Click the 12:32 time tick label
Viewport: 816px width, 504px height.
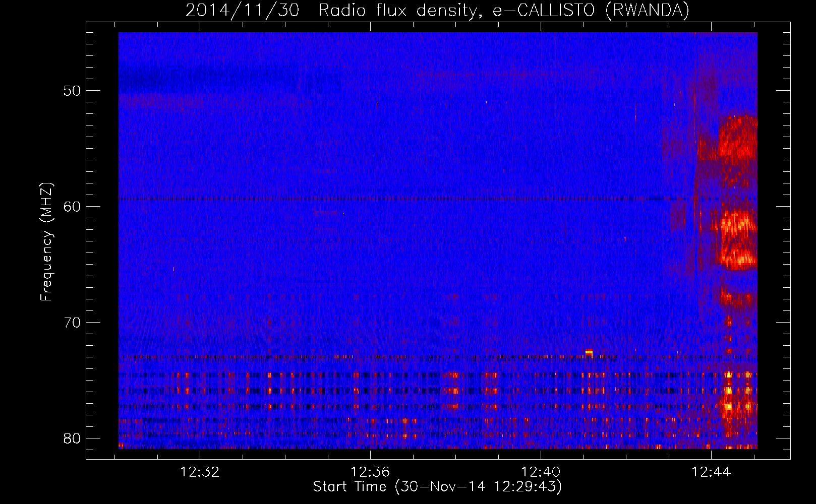(x=200, y=472)
